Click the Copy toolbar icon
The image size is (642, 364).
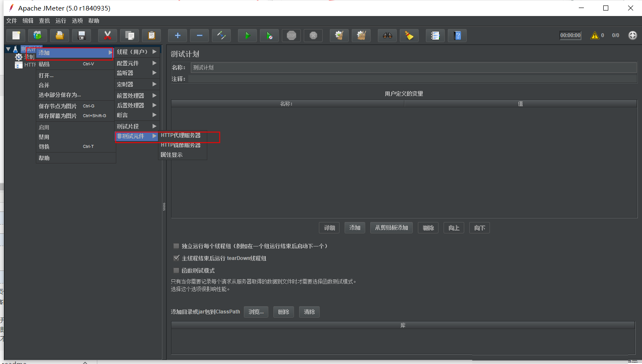coord(129,35)
